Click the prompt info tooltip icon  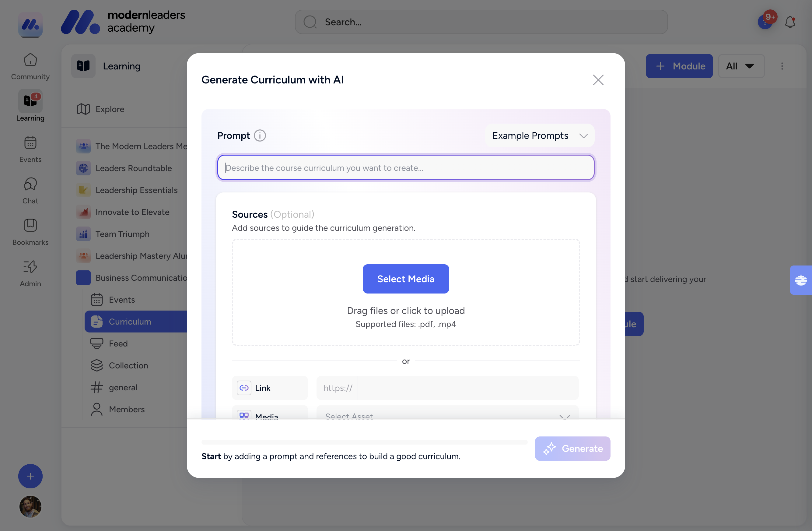click(259, 135)
